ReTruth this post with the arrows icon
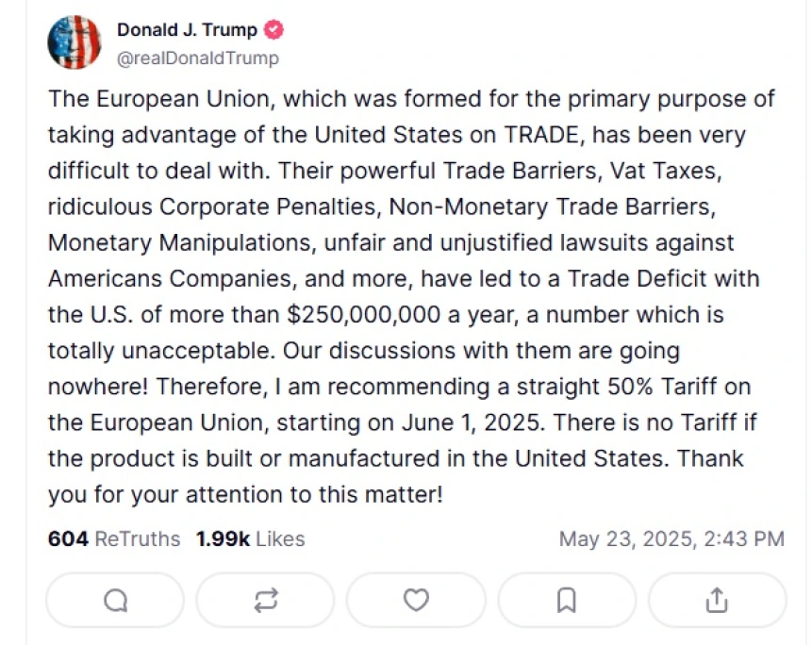This screenshot has width=812, height=645. click(266, 601)
